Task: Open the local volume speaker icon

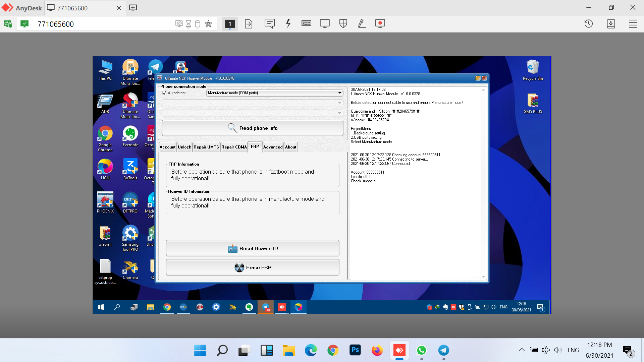Action: (557, 350)
